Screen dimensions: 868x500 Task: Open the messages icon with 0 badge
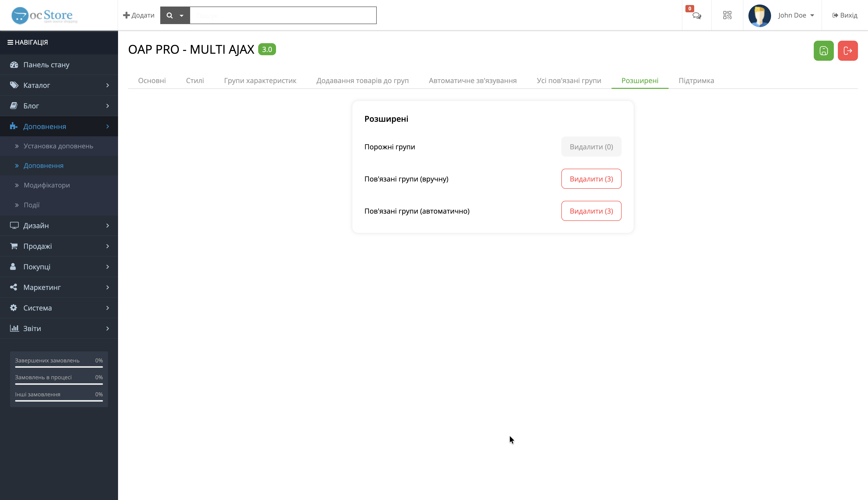pos(696,16)
